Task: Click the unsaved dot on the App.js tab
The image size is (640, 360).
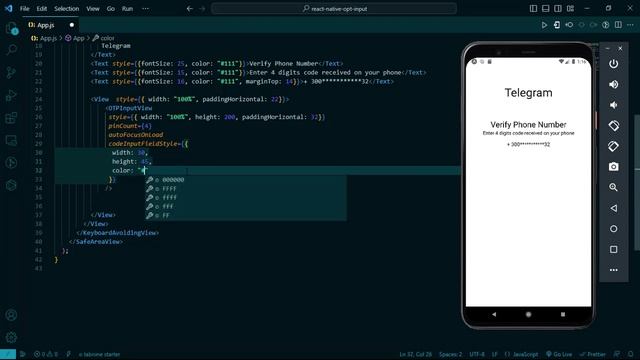Action: [x=72, y=25]
